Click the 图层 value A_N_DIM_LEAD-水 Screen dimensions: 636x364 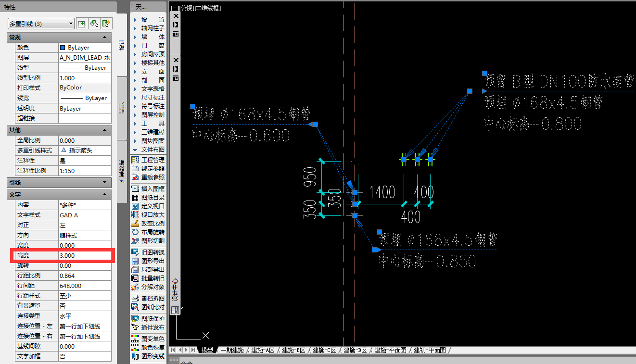85,58
